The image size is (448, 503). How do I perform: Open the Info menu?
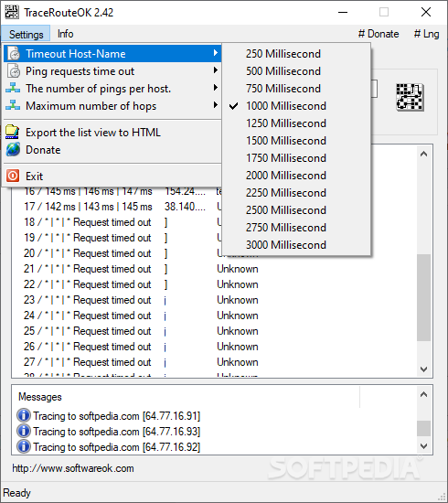(66, 34)
